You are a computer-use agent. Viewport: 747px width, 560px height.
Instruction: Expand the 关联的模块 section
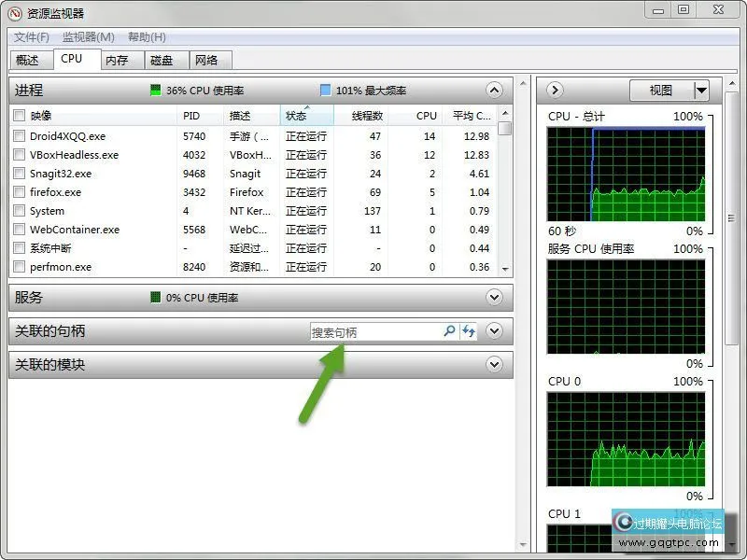tap(495, 365)
